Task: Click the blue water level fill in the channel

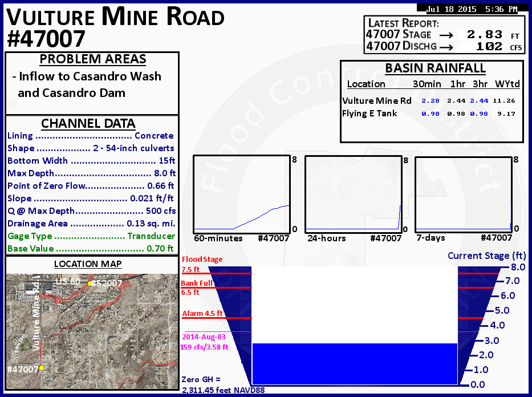Action: (x=355, y=364)
